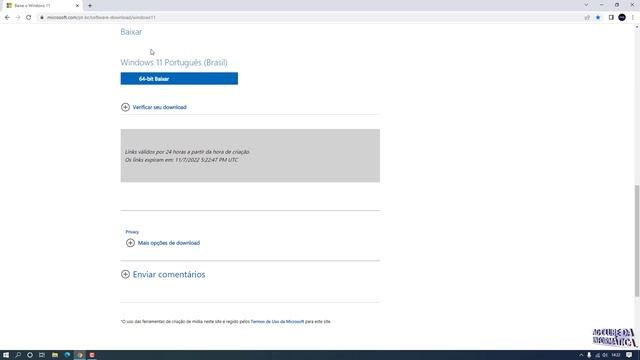Click the red recorder app taskbar icon
Screen dimensions: 640x360
(92, 355)
